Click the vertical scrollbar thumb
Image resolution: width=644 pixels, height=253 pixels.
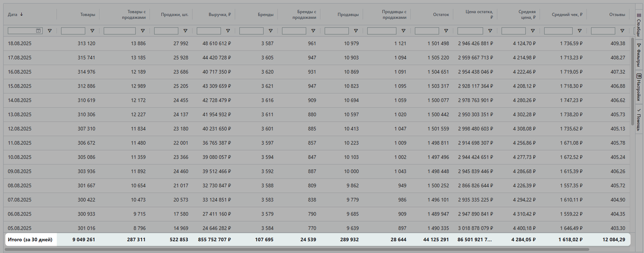pos(632,81)
